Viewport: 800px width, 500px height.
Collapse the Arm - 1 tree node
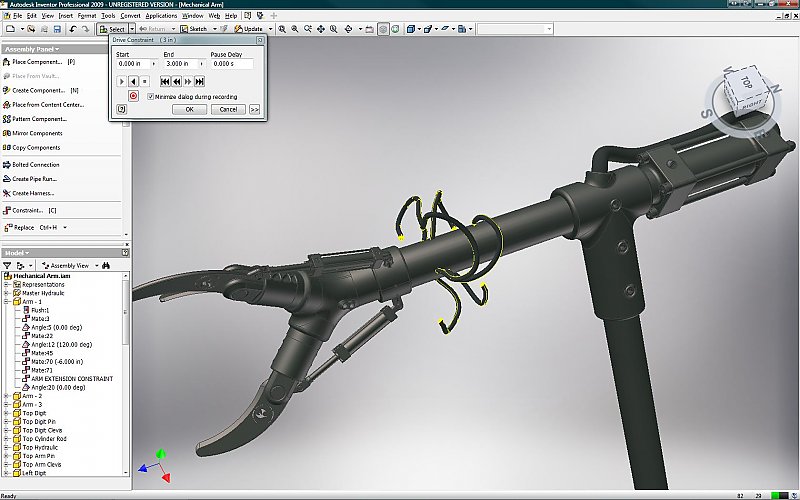[x=7, y=302]
